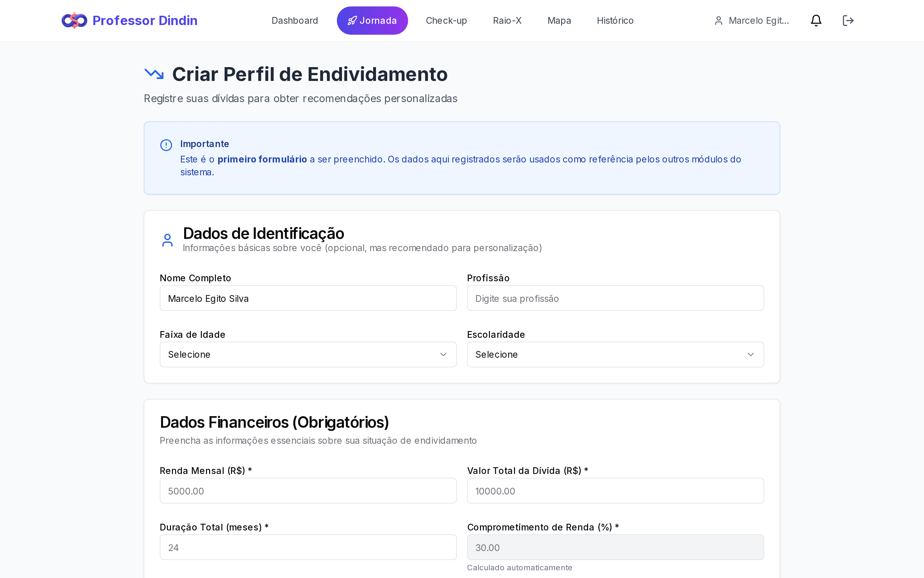Image resolution: width=924 pixels, height=578 pixels.
Task: Click the logout arrow icon
Action: click(x=848, y=21)
